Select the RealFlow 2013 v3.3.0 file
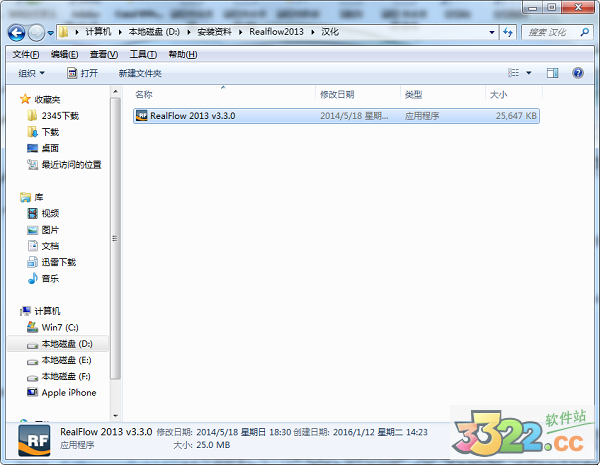This screenshot has height=465, width=600. point(336,116)
